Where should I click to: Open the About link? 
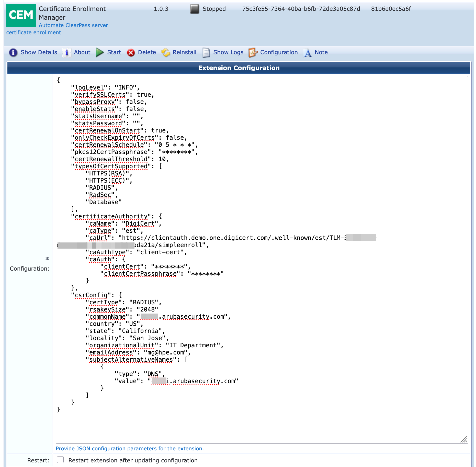click(x=82, y=52)
